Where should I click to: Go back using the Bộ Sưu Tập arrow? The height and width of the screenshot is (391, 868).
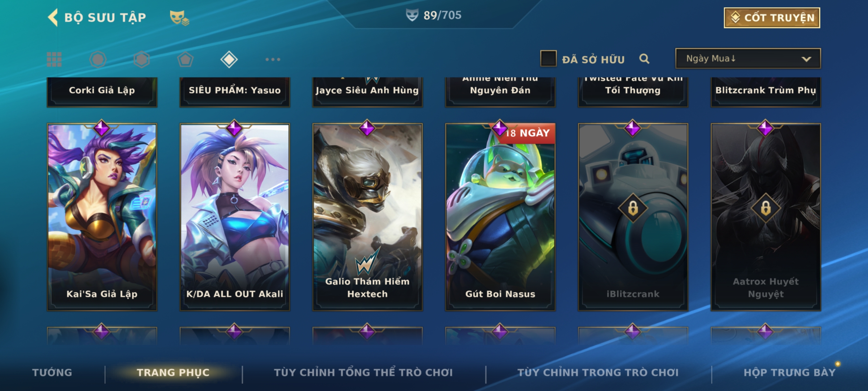click(53, 17)
